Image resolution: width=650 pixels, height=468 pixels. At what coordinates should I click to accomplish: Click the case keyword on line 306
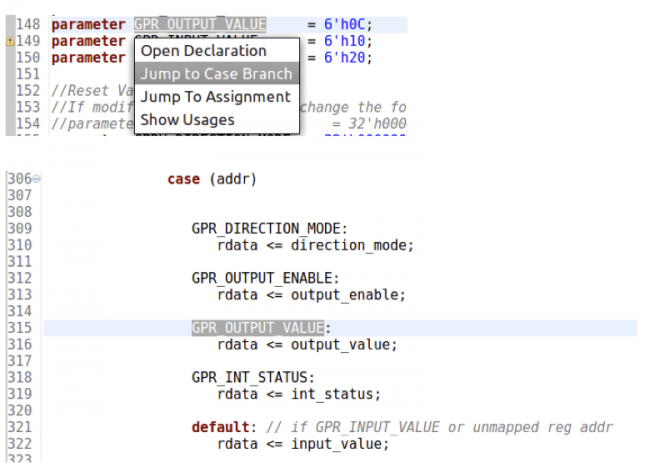183,179
